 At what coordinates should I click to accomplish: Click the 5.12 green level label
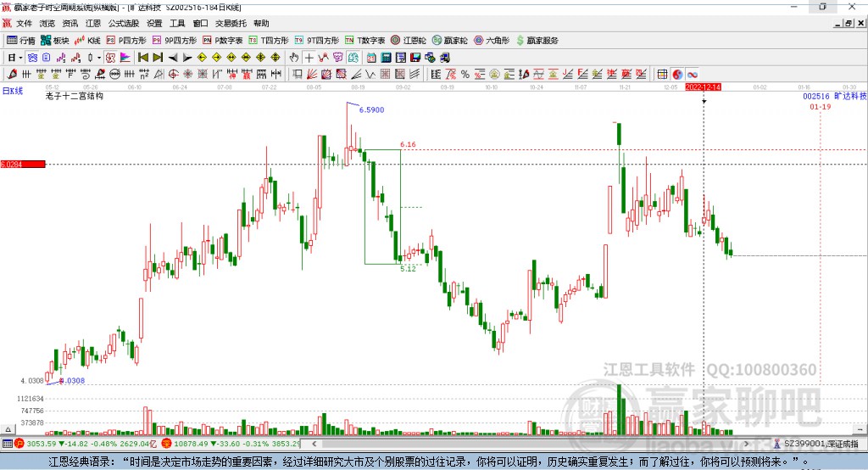pos(408,269)
